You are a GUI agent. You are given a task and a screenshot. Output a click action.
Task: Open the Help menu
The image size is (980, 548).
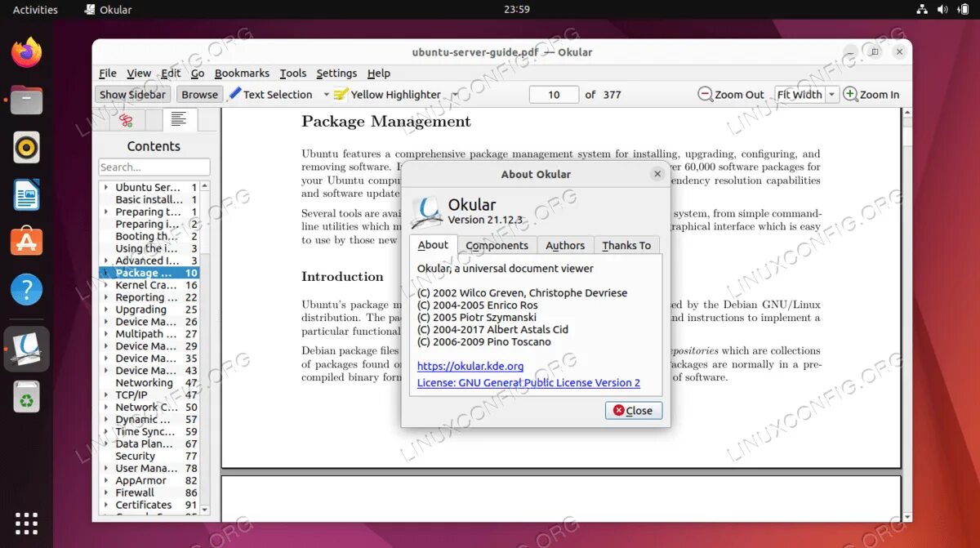pos(379,73)
